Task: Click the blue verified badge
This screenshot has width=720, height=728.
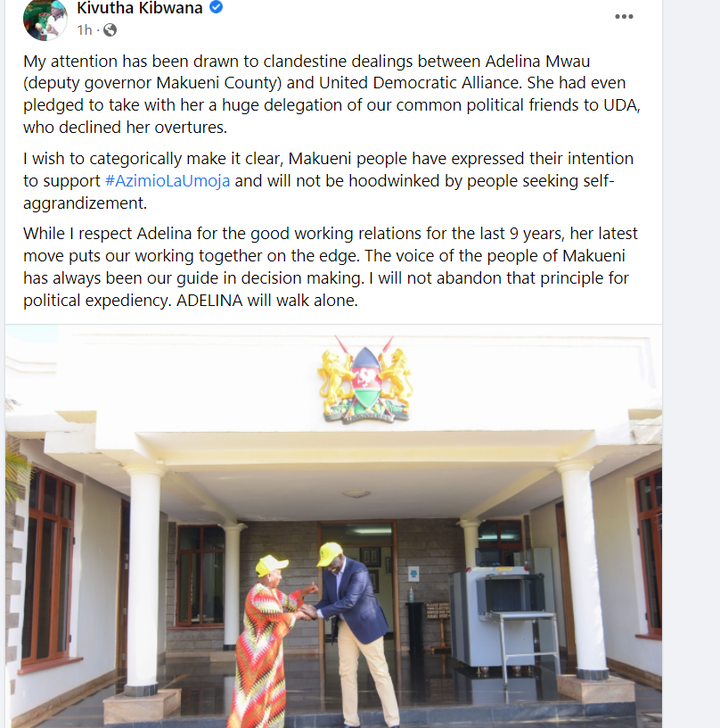Action: (x=216, y=7)
